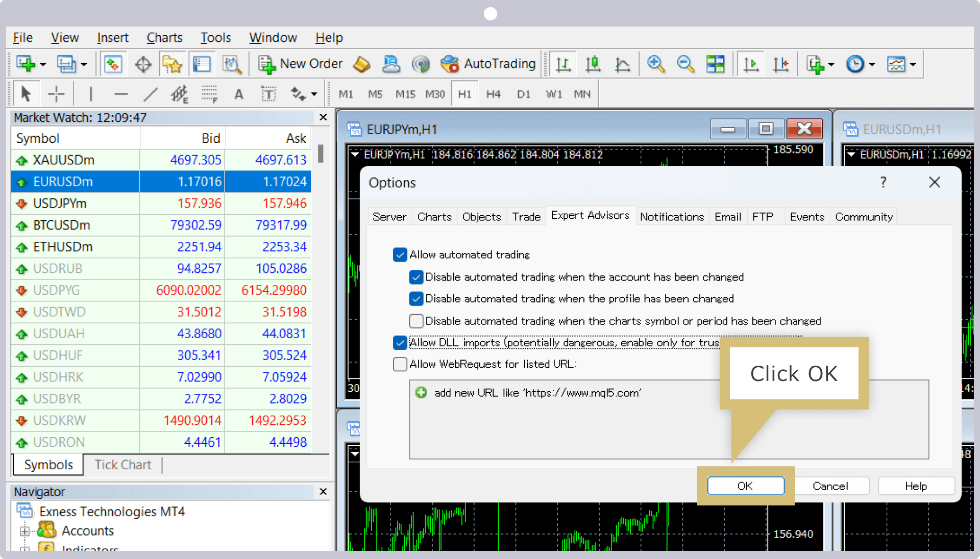Open the MetaEditor yellow book icon
Screen dimensions: 980x559
(362, 64)
